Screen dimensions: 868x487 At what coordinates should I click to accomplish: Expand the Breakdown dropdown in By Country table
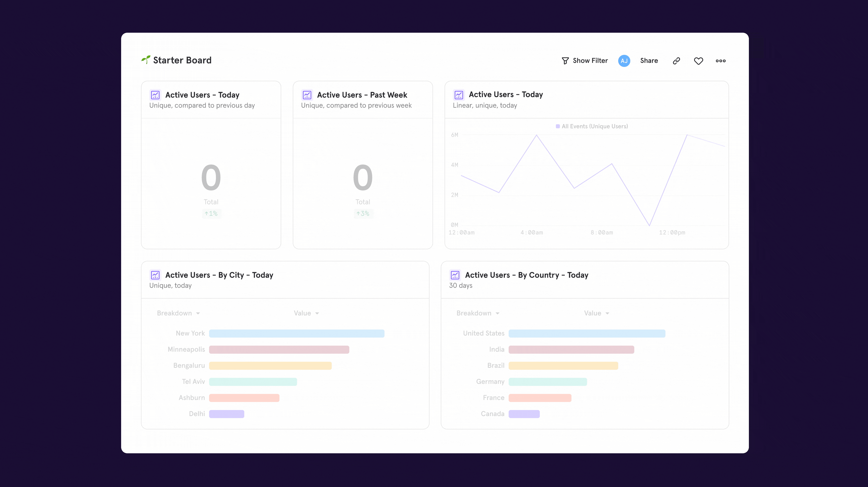tap(477, 313)
